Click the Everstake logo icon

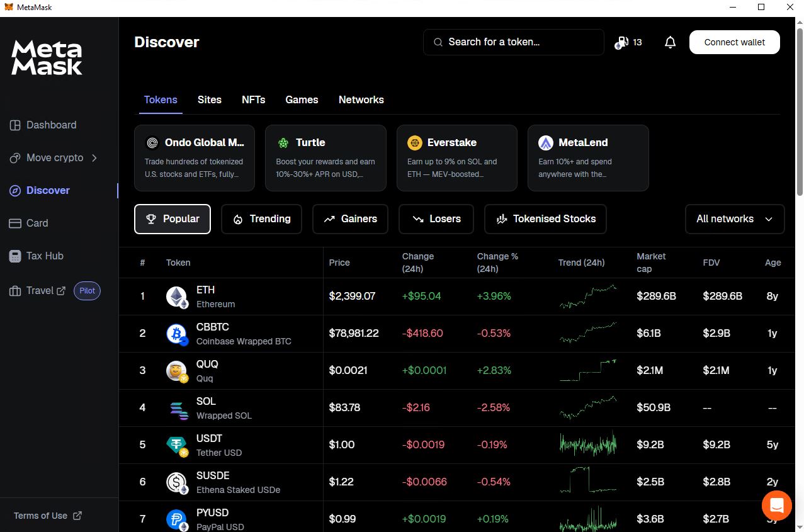414,143
